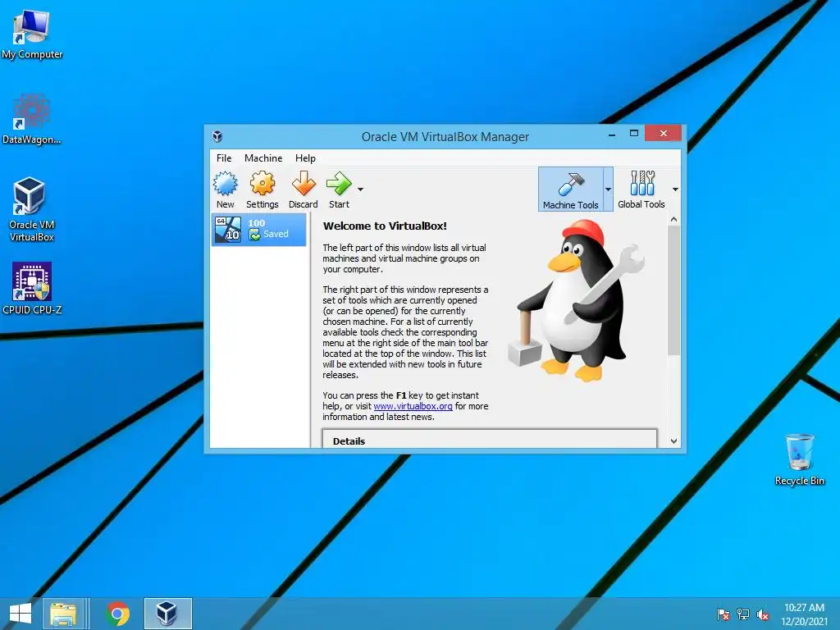The image size is (840, 630).
Task: Click the vertical scrollbar thumb
Action: click(x=674, y=290)
